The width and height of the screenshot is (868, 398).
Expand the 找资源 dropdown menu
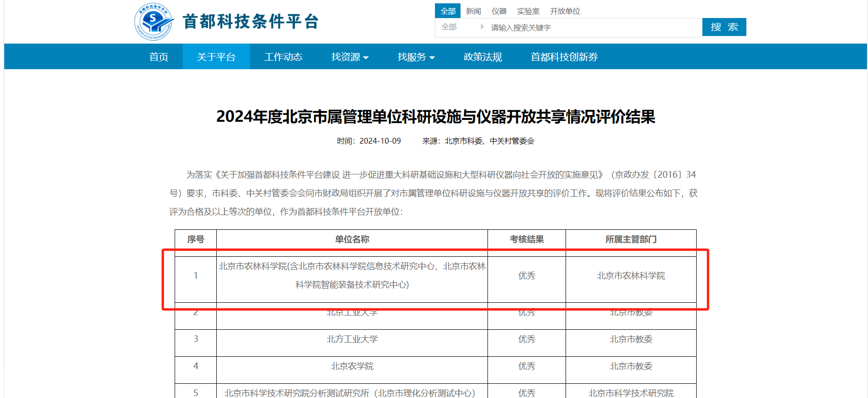pyautogui.click(x=349, y=57)
